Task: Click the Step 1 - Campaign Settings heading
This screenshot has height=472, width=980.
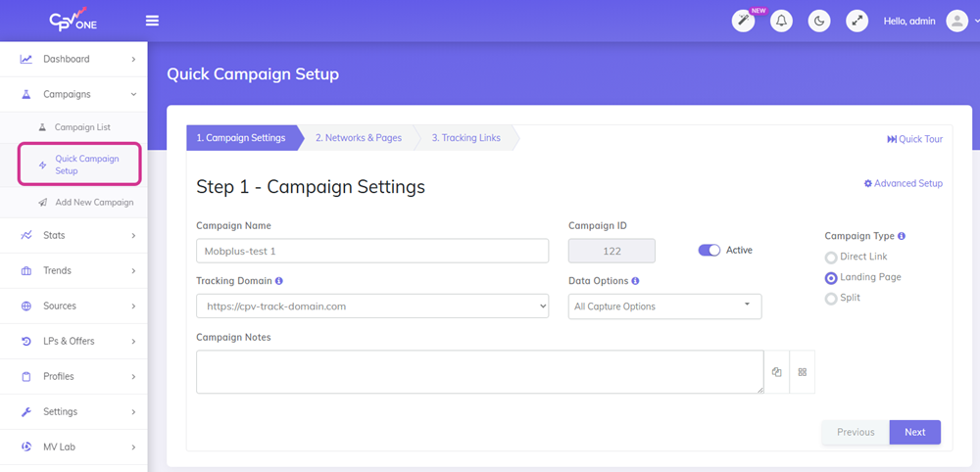Action: pos(311,187)
